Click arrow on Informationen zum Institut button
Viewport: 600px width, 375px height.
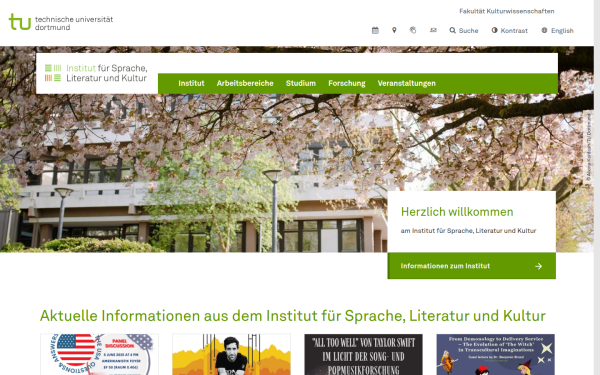coord(538,266)
